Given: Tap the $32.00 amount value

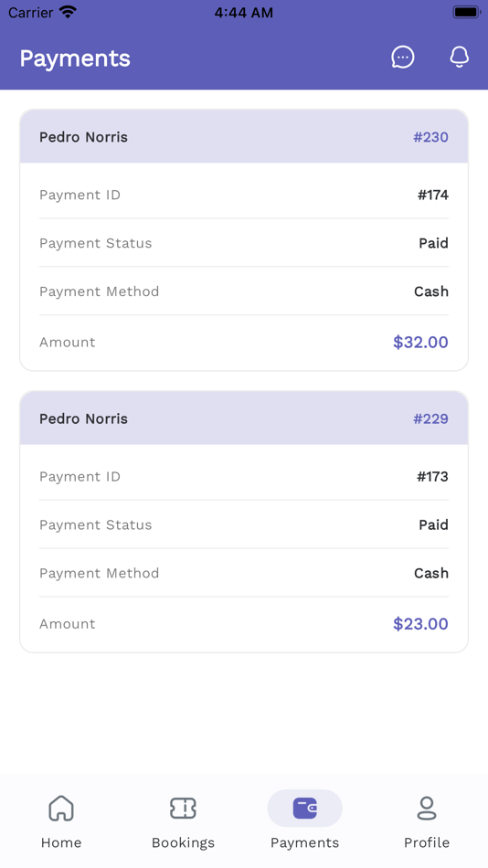Looking at the screenshot, I should click(x=420, y=342).
